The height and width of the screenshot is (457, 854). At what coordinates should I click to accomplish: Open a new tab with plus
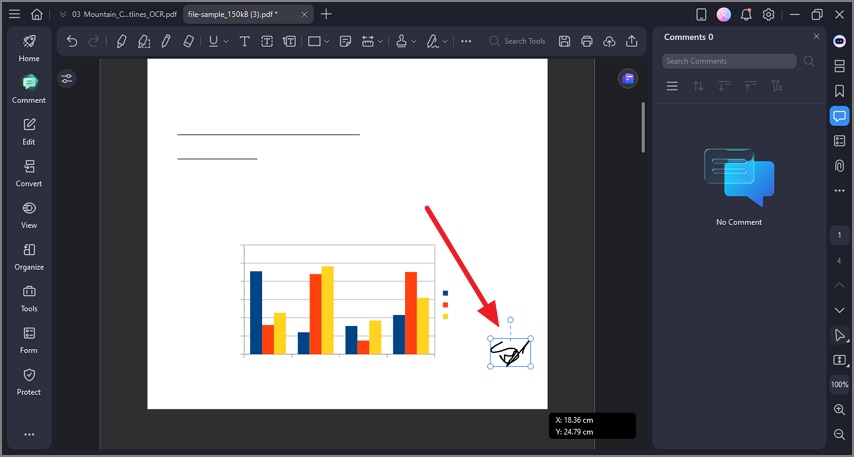(326, 14)
